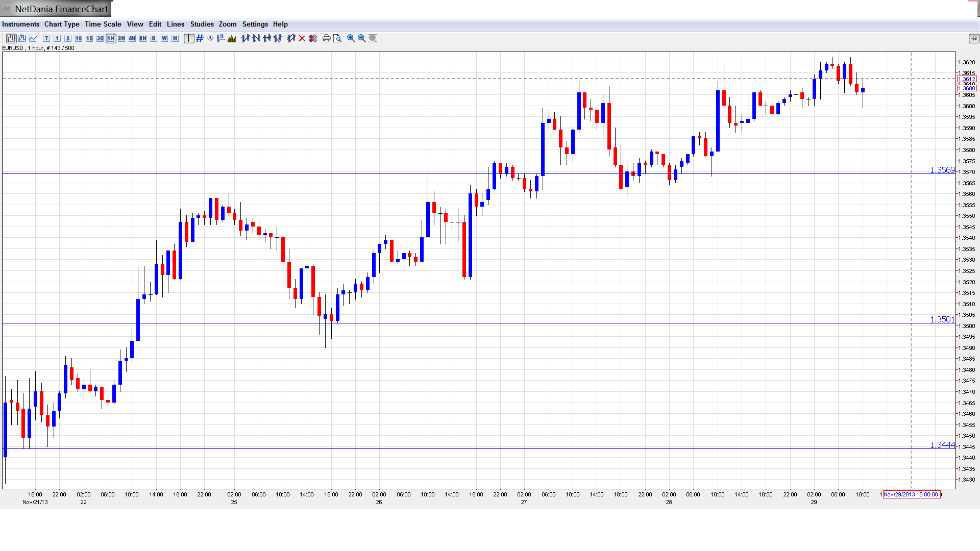Screen dimensions: 980x551
Task: Open the Instruments menu
Action: pos(20,24)
